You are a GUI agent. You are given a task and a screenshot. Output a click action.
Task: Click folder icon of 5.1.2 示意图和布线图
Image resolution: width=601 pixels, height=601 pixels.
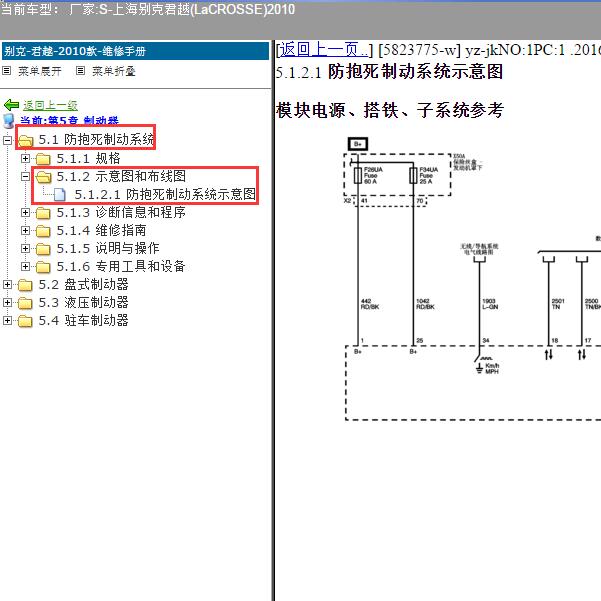point(43,176)
